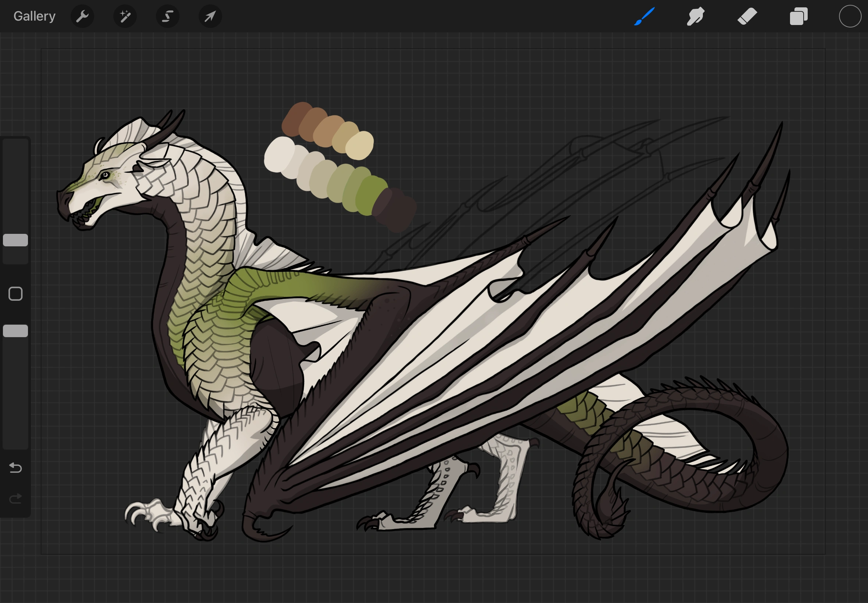Tap the reddish-brown palette swatch
Screen dimensions: 868x603
pos(293,119)
